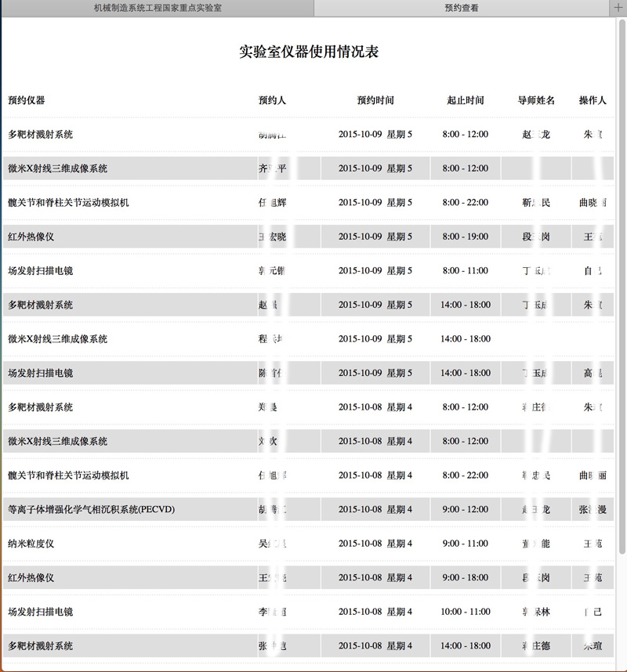627x672 pixels.
Task: Click the 实验室仪器使用情况表 page title
Action: tap(309, 52)
